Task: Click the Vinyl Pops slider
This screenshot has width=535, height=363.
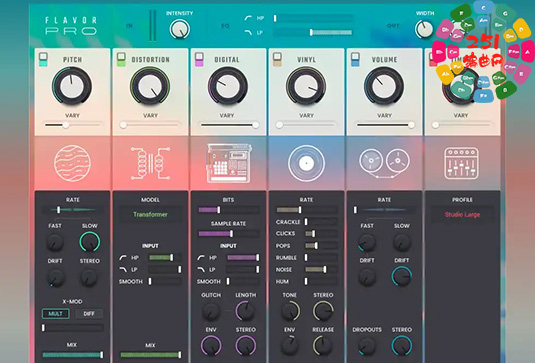Action: pos(321,246)
